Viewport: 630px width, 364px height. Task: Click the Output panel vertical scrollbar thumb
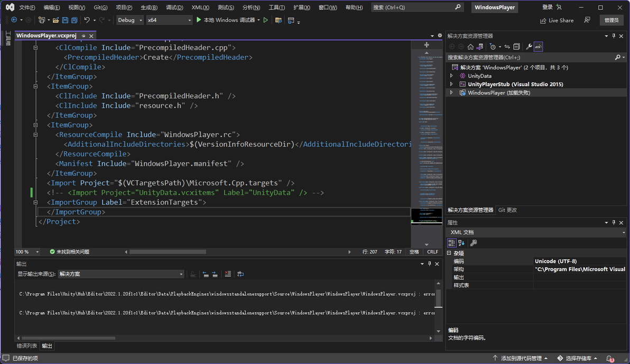[438, 298]
